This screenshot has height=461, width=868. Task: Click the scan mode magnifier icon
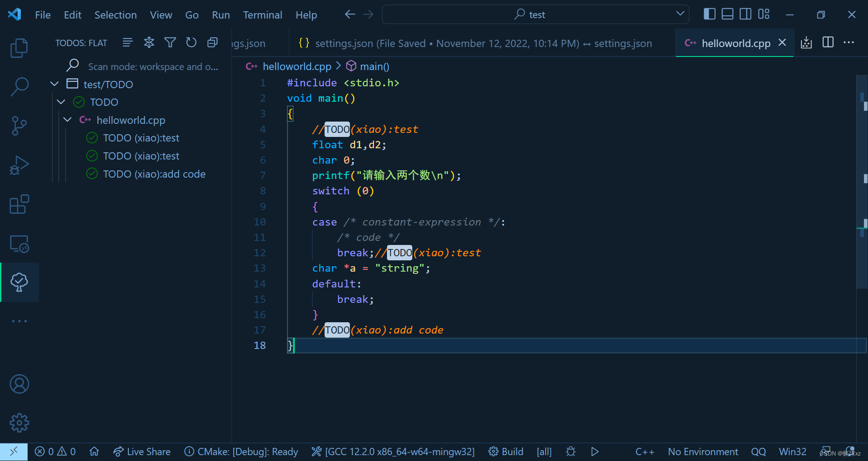72,66
